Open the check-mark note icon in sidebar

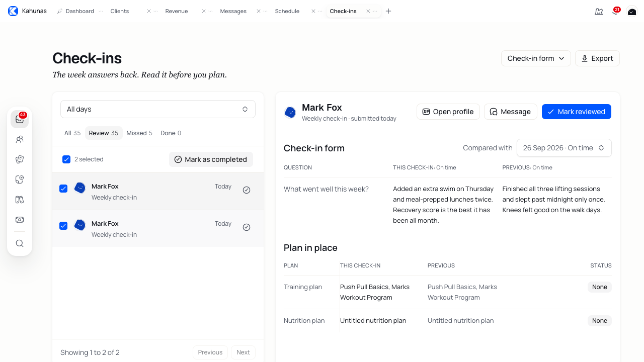20,179
